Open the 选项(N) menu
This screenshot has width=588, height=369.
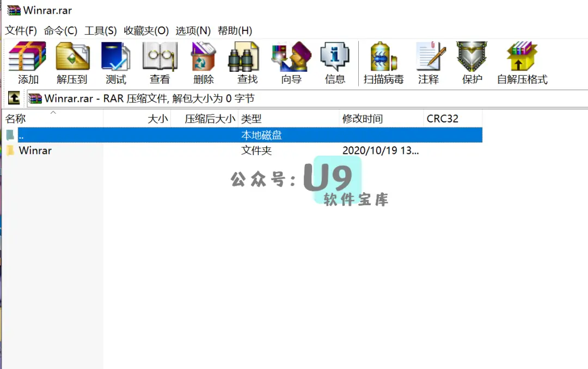[x=193, y=30]
